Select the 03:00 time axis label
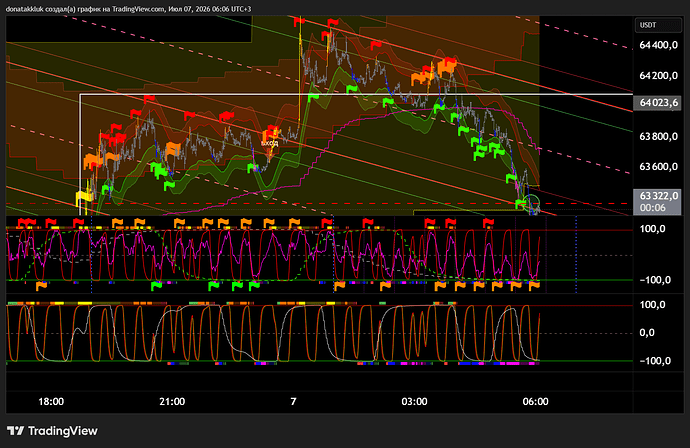690x448 pixels. 414,401
